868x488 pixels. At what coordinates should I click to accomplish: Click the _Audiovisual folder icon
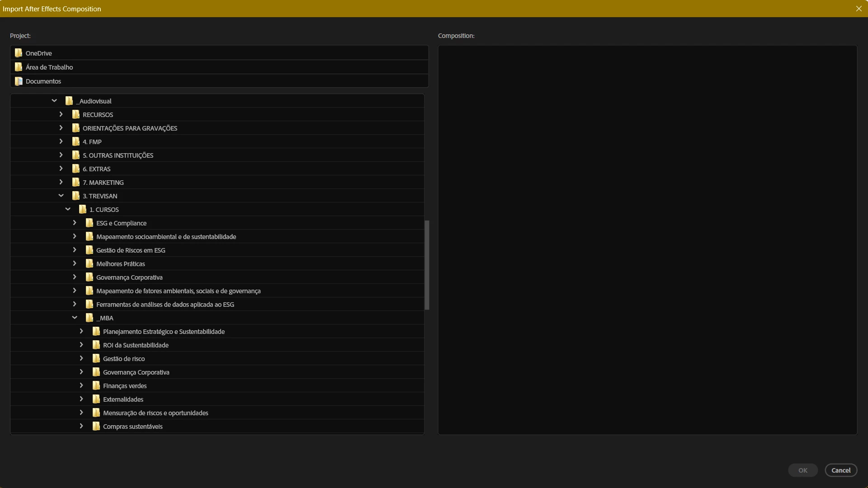pyautogui.click(x=69, y=101)
